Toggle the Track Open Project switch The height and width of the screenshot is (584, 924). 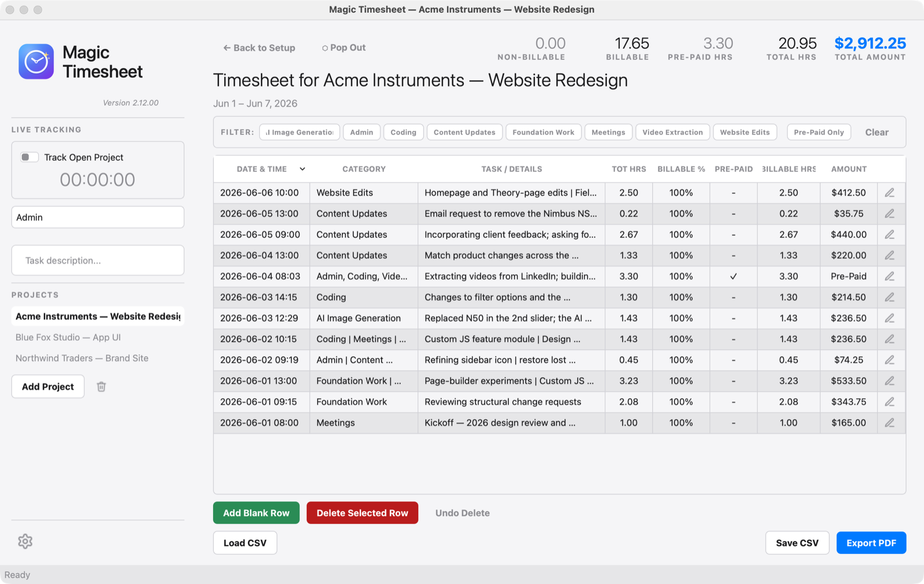click(29, 157)
